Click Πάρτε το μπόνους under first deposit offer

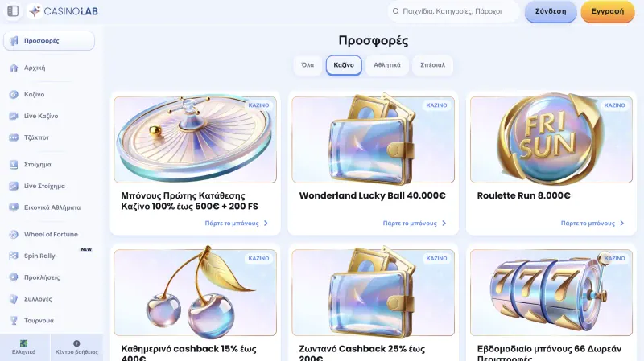(x=232, y=224)
